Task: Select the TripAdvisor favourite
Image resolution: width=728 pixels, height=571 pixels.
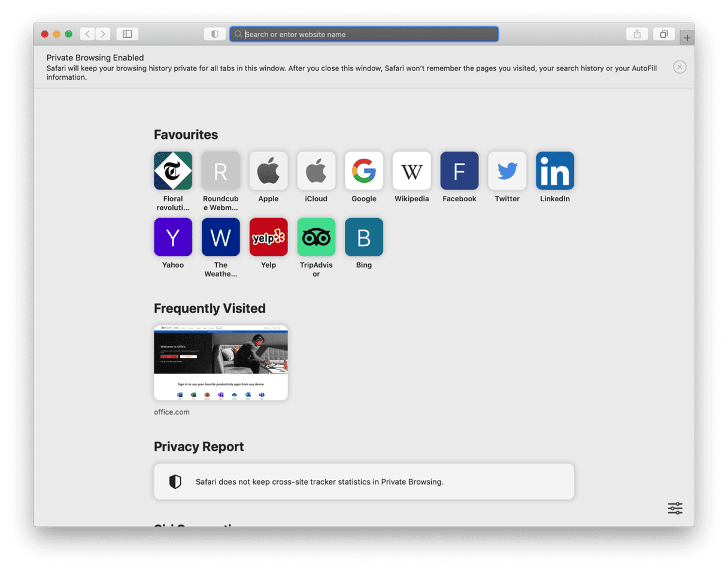Action: click(316, 237)
